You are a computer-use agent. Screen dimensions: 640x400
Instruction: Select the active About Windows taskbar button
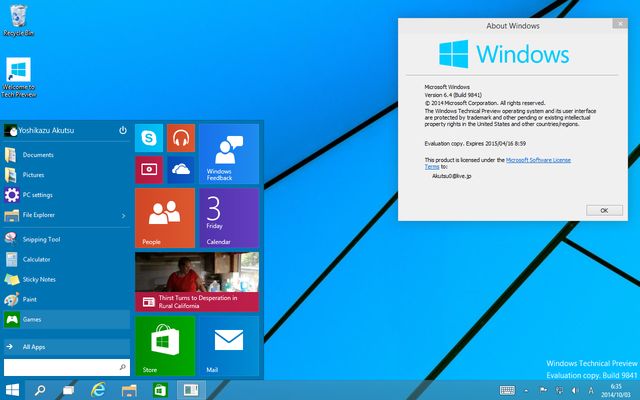191,390
